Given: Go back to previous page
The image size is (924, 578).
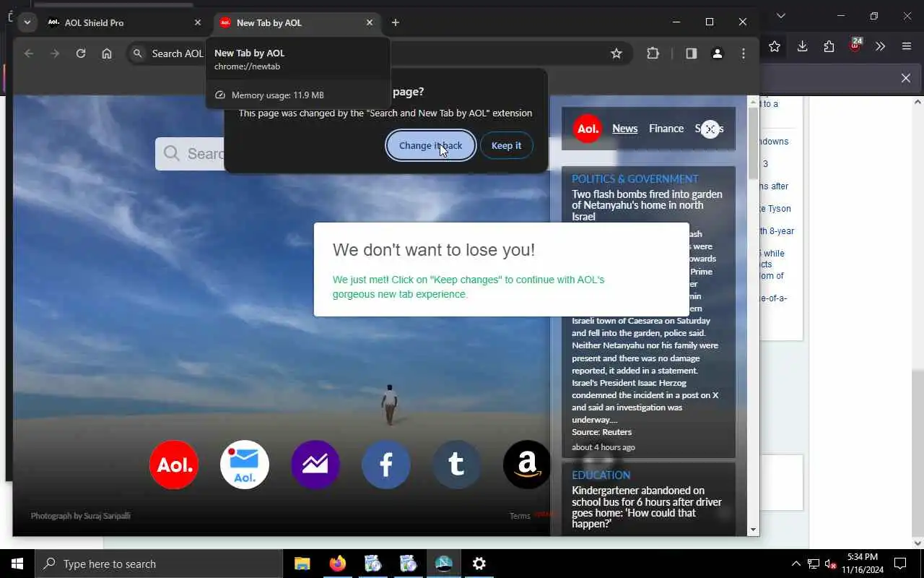Looking at the screenshot, I should click(x=29, y=53).
